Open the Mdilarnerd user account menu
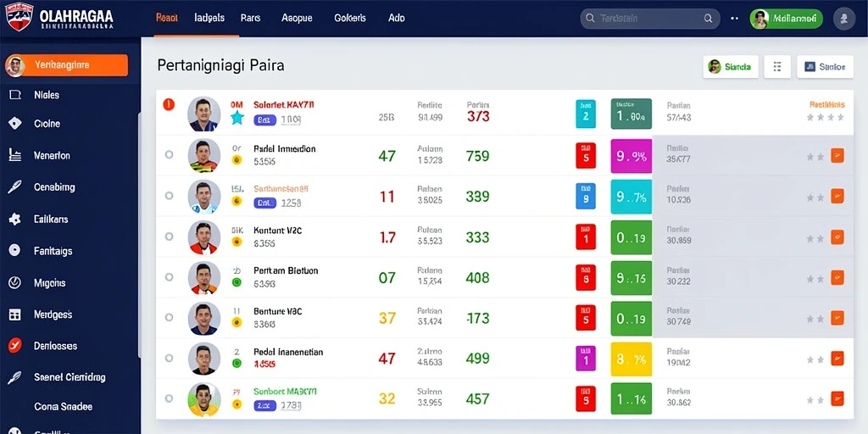This screenshot has width=868, height=434. click(786, 19)
